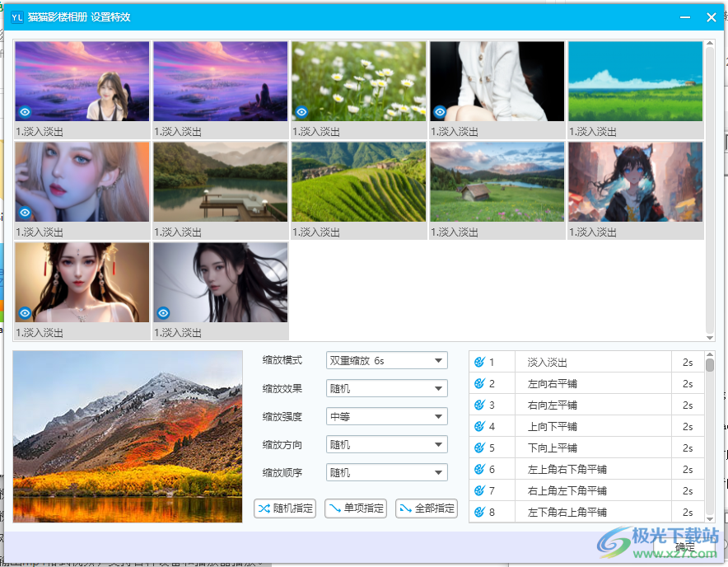728x567 pixels.
Task: Click the 单项指定 button
Action: (356, 508)
